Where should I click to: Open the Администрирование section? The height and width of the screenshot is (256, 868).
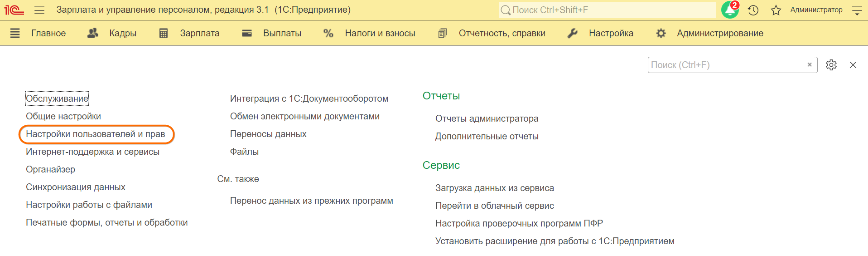tap(720, 33)
